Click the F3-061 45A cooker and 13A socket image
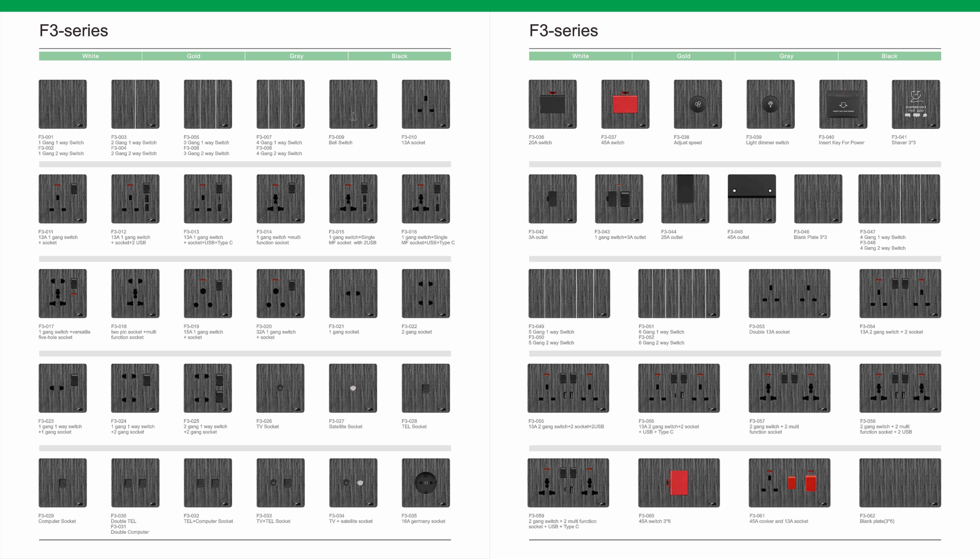Image resolution: width=980 pixels, height=559 pixels. 789,483
